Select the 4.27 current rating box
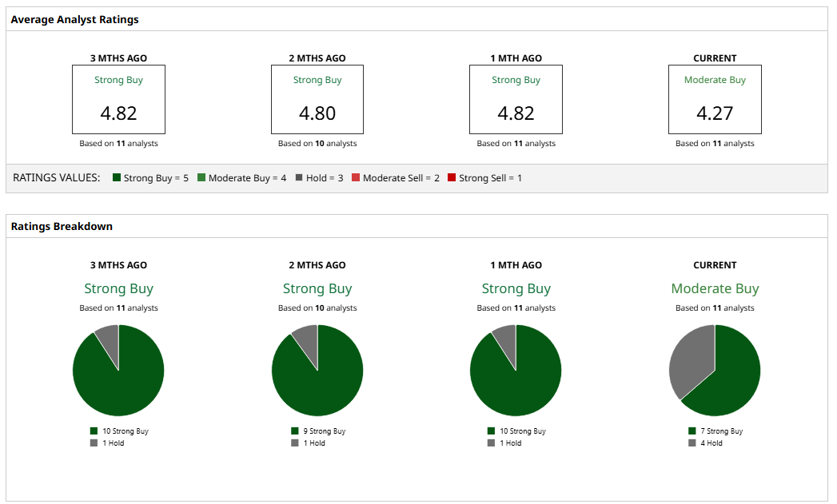 (x=715, y=100)
